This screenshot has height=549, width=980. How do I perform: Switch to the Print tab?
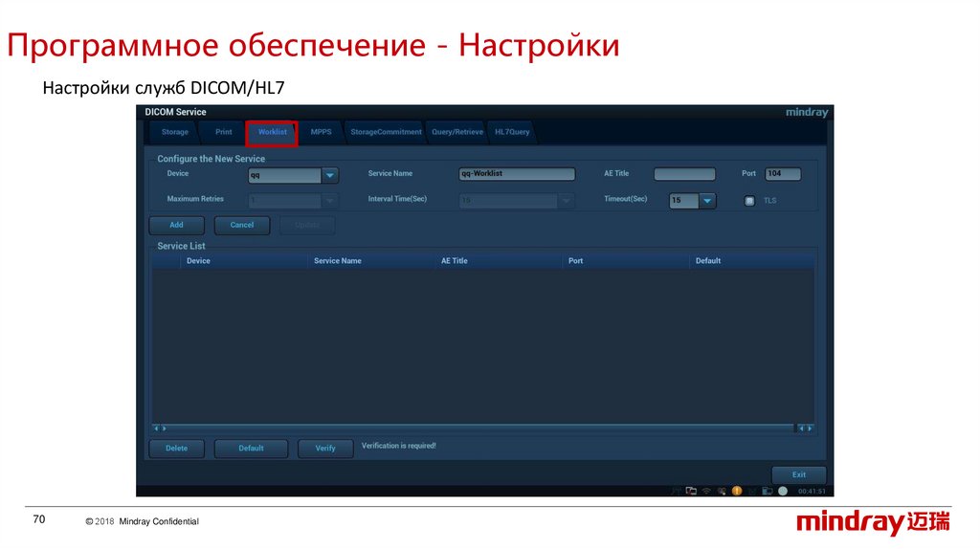pyautogui.click(x=223, y=132)
